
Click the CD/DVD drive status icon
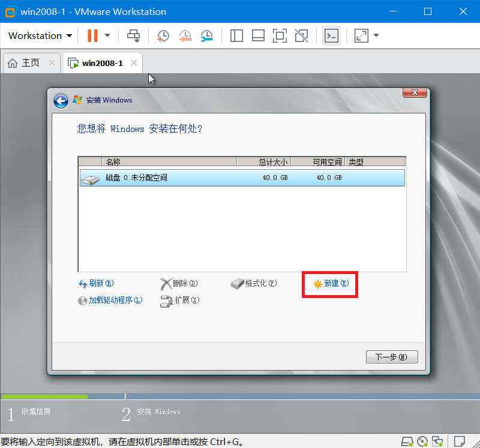(x=422, y=441)
